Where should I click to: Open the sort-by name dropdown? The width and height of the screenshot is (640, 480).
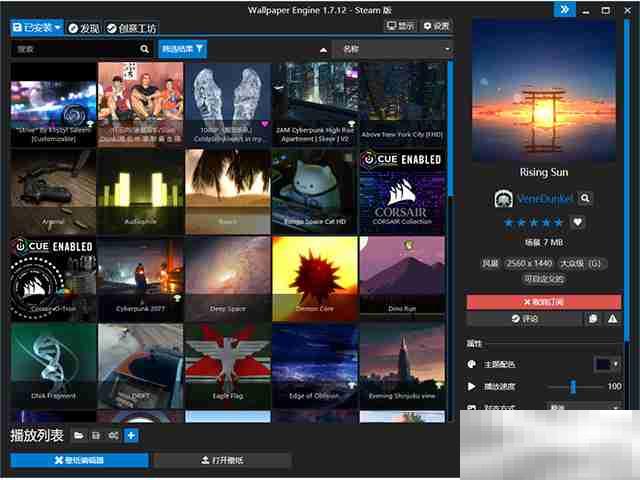pos(393,49)
